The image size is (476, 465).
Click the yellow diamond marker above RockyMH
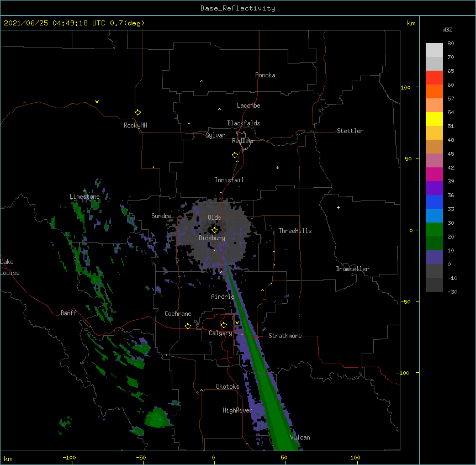tap(137, 113)
